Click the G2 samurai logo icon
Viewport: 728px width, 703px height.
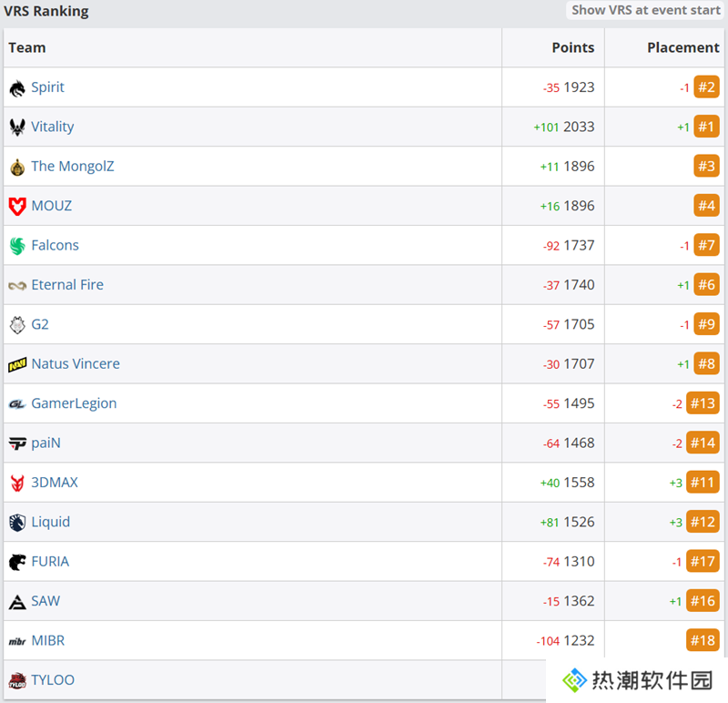[17, 325]
